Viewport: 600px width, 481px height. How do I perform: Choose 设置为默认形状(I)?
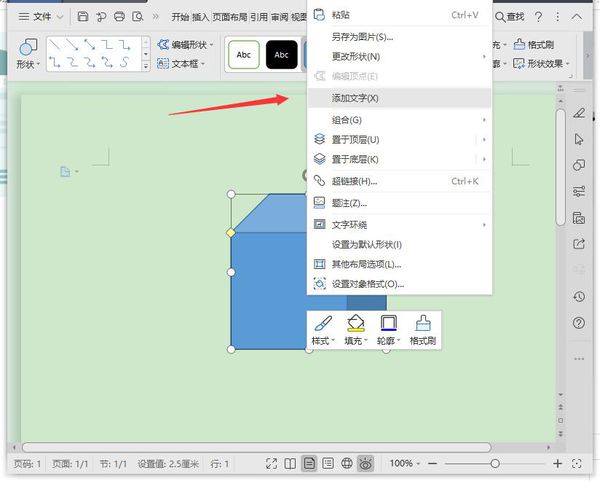399,245
